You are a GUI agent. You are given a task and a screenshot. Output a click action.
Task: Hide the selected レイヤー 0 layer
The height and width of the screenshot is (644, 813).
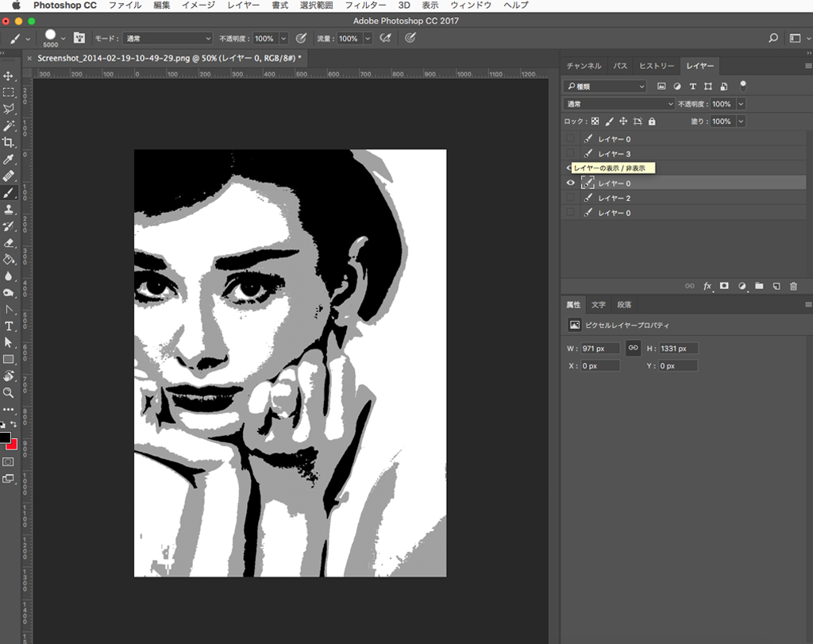(x=569, y=183)
